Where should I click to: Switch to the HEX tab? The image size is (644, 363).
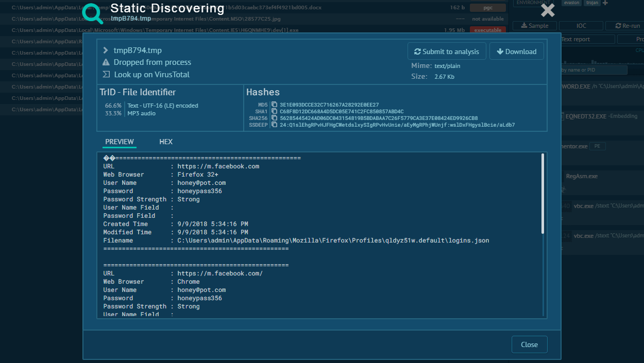(166, 142)
